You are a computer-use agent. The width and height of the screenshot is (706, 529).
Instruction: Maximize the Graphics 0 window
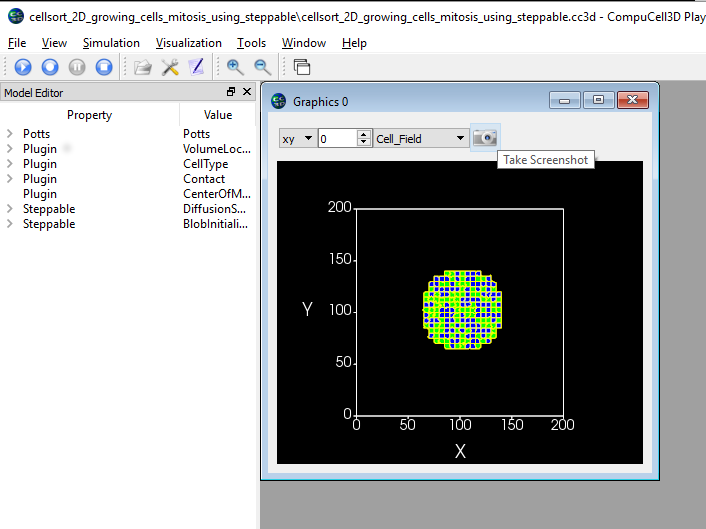pos(598,100)
